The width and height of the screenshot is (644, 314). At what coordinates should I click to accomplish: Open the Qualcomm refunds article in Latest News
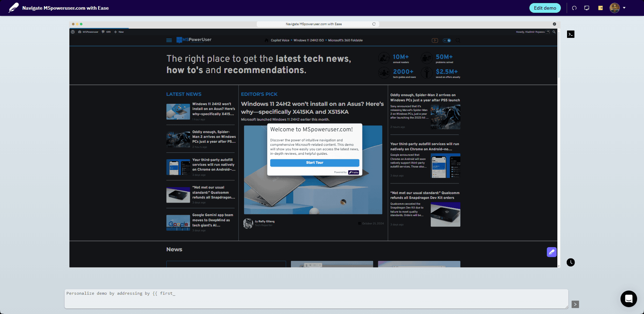214,192
